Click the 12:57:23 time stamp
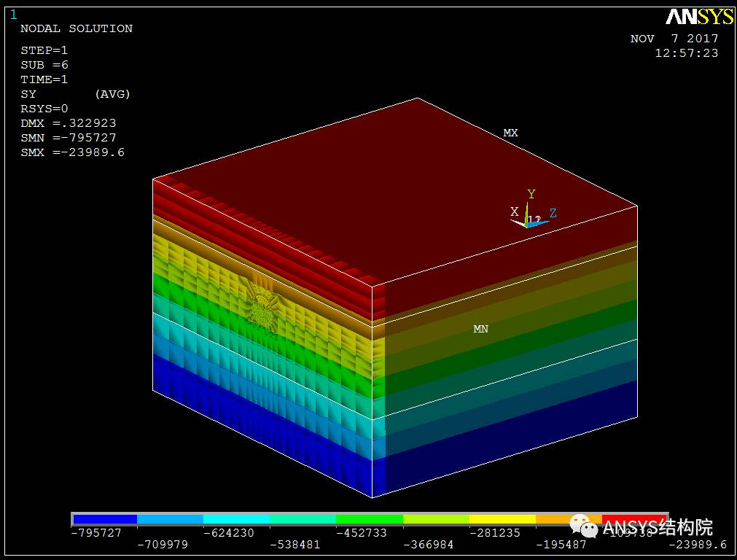 point(687,52)
